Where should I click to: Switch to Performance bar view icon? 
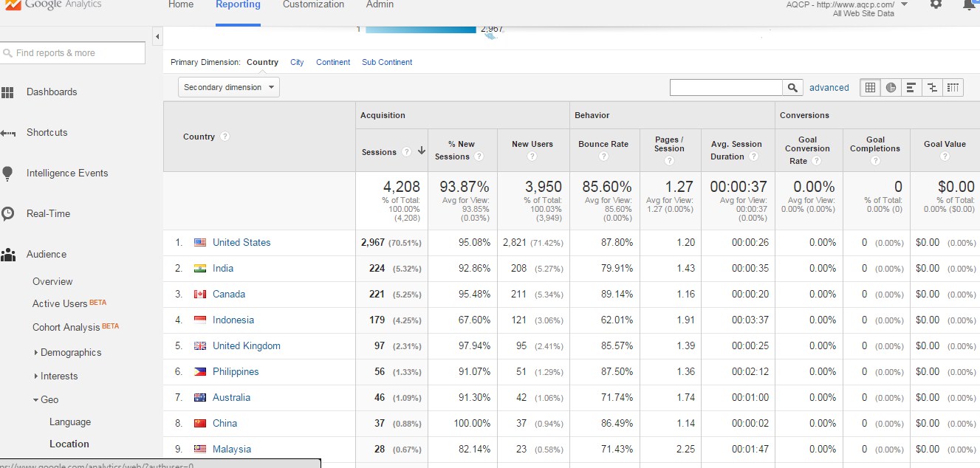(911, 87)
